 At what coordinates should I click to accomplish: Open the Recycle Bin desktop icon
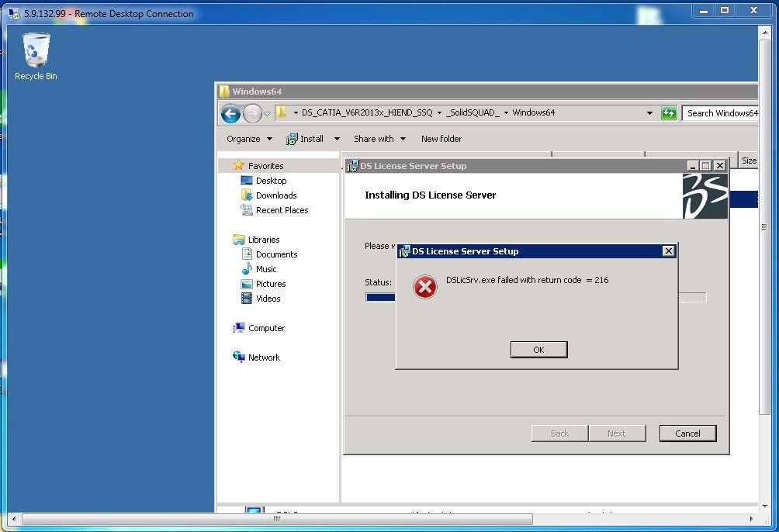pyautogui.click(x=36, y=56)
